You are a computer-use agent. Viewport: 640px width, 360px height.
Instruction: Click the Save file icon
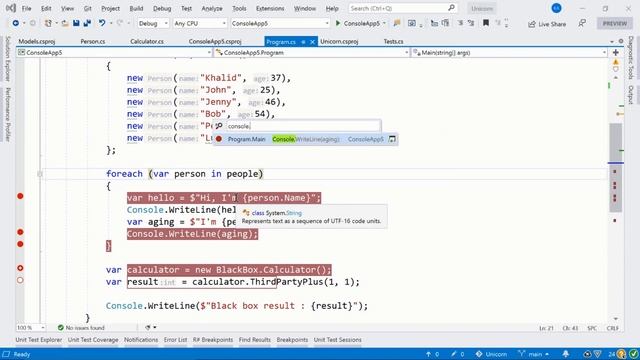click(x=76, y=23)
